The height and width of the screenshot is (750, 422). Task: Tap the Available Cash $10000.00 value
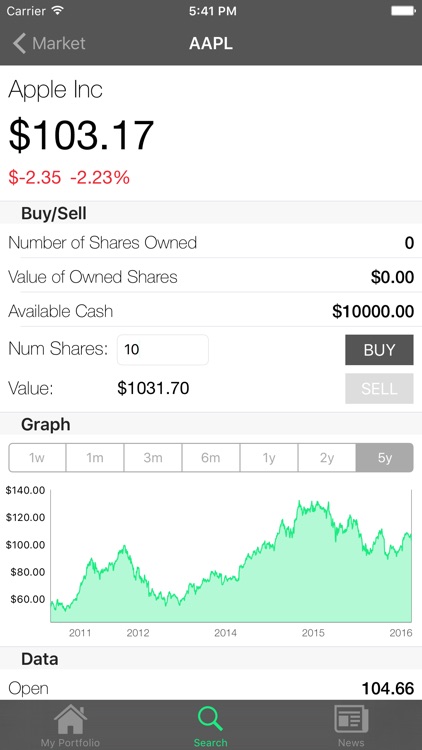[373, 311]
